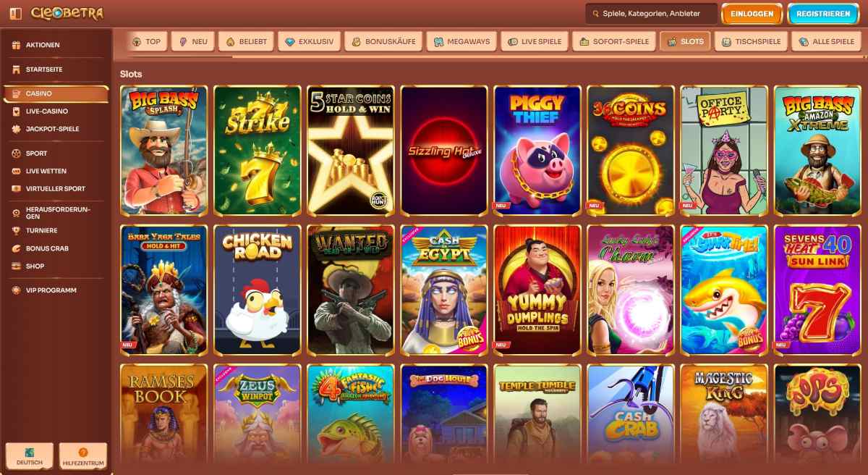Open the Deutsch language selector
Viewport: 868px width, 475px height.
point(30,457)
